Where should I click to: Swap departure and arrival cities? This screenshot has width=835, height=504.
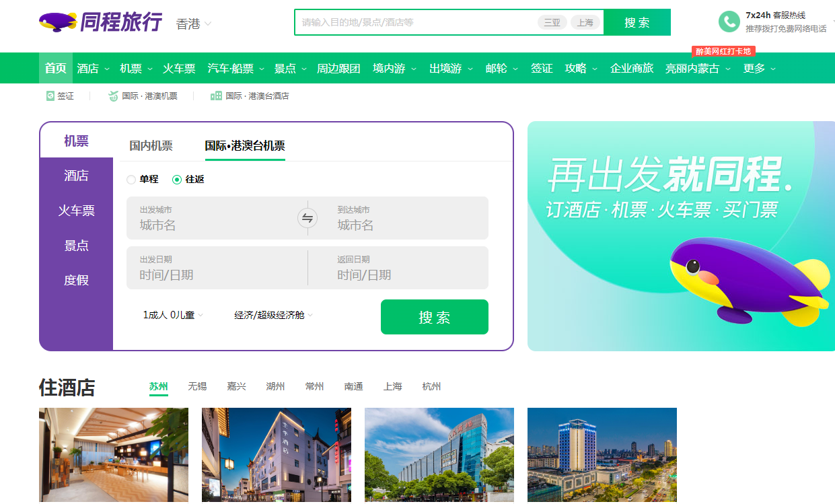[307, 218]
